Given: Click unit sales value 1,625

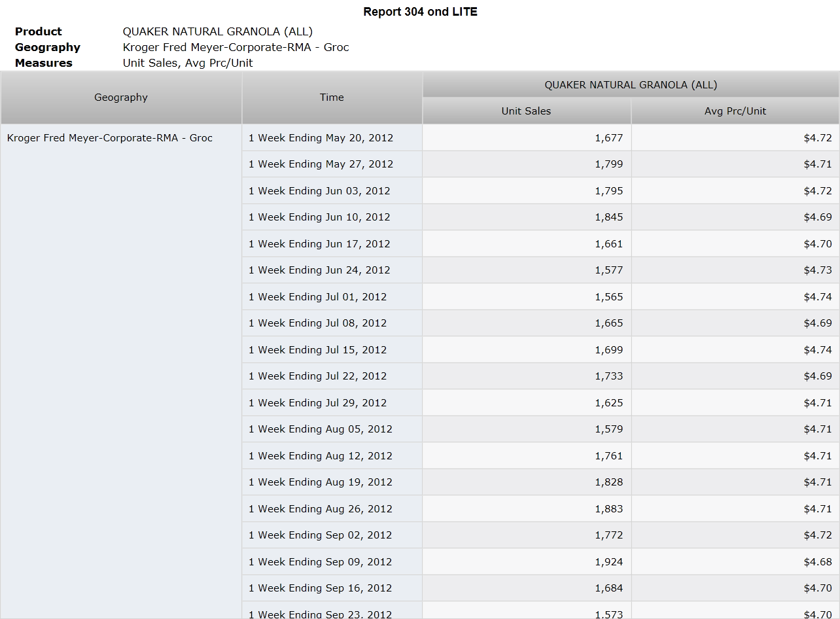Looking at the screenshot, I should pos(609,403).
